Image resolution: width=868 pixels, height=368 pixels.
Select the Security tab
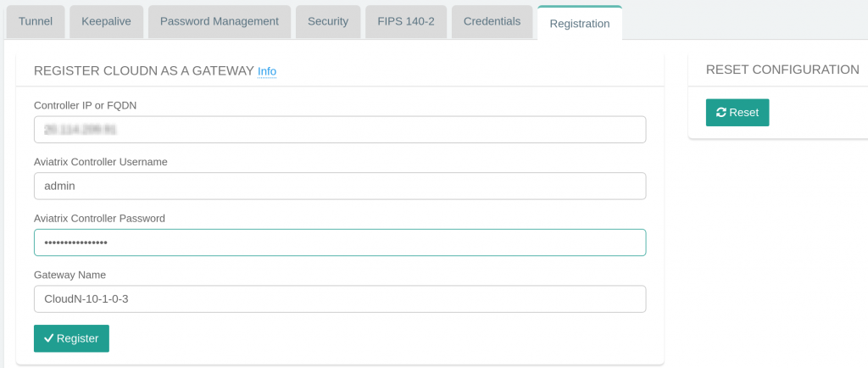tap(328, 22)
